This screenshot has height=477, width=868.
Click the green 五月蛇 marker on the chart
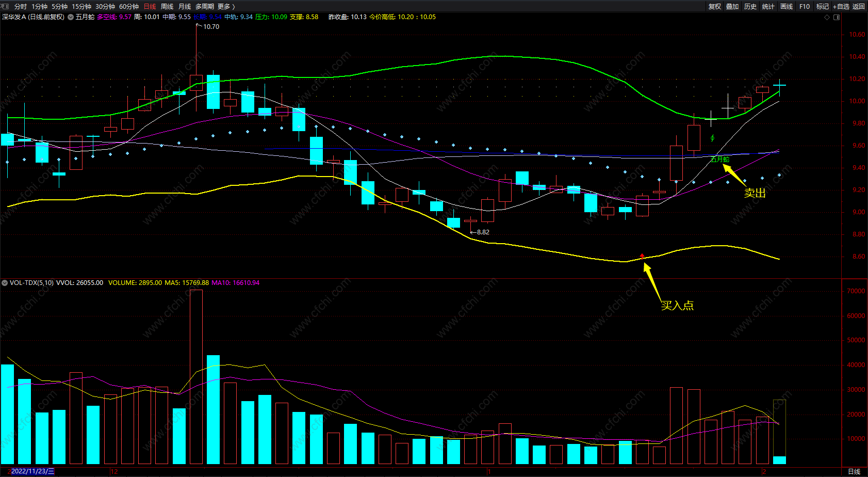720,159
